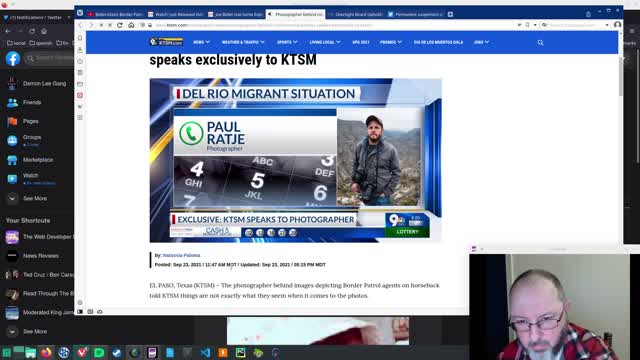Viewport: 640px width, 360px height.
Task: Open the Vivaldi bookmarks panel icon
Action: pyautogui.click(x=80, y=38)
